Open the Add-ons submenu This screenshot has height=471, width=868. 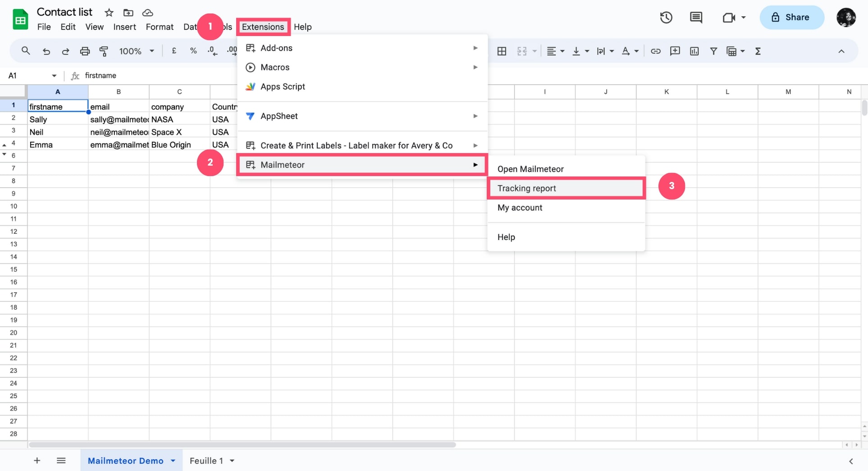362,48
